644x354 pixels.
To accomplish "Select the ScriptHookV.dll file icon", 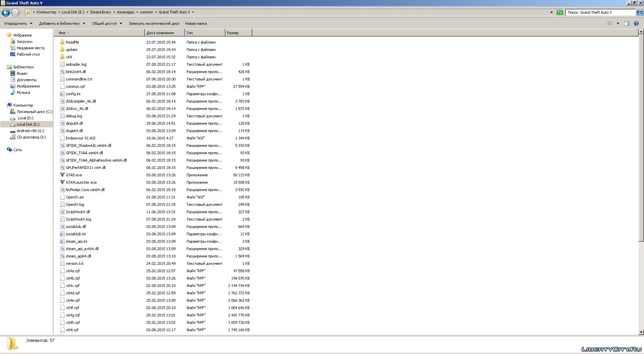I will [62, 212].
